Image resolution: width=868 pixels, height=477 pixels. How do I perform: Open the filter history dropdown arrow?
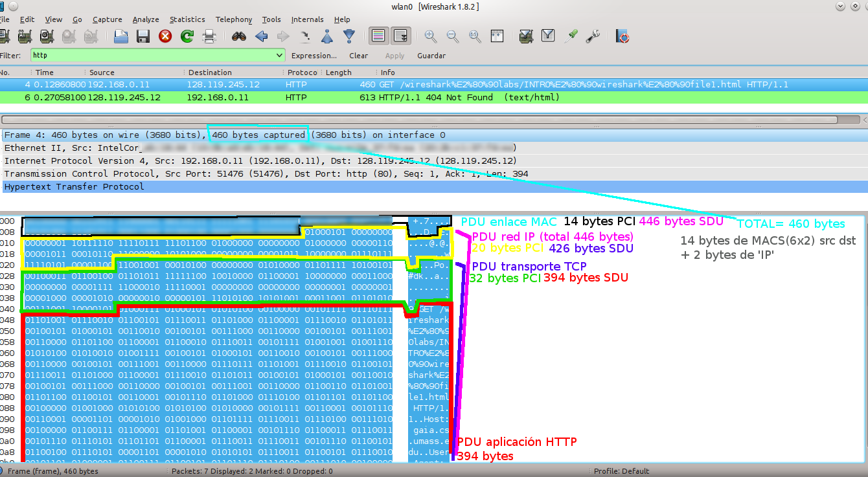[279, 56]
